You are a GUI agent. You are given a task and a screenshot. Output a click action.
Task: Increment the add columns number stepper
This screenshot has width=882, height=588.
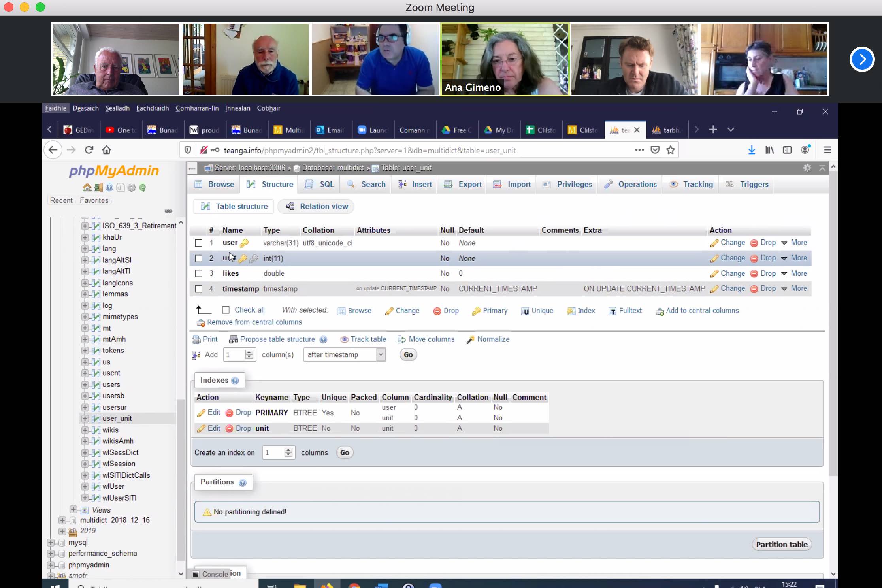[249, 352]
